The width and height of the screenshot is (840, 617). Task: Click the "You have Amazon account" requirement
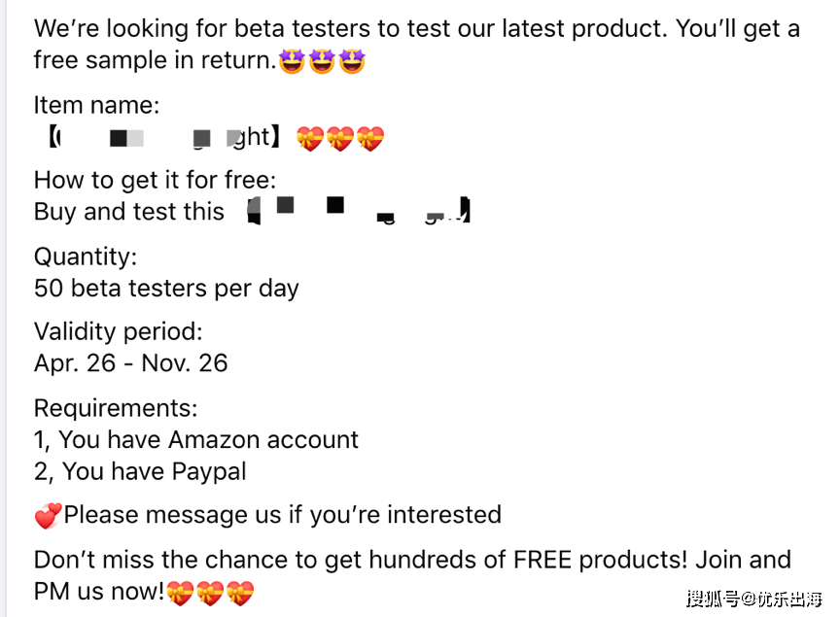(208, 439)
